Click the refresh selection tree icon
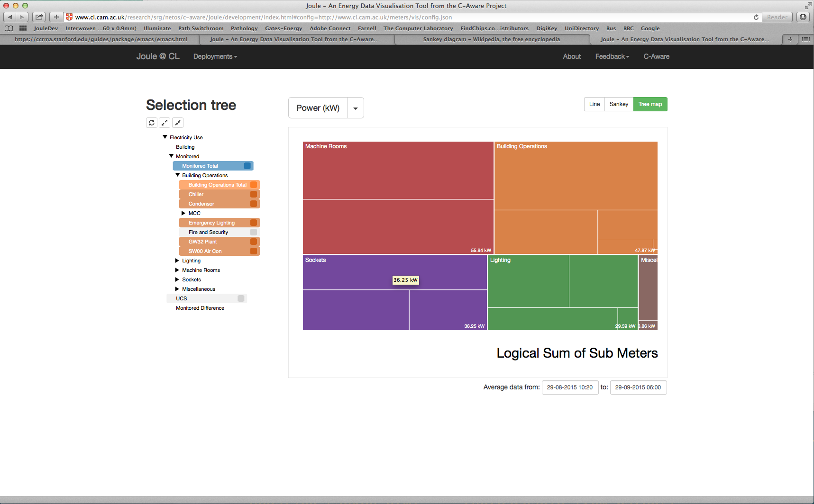814x504 pixels. coord(152,123)
